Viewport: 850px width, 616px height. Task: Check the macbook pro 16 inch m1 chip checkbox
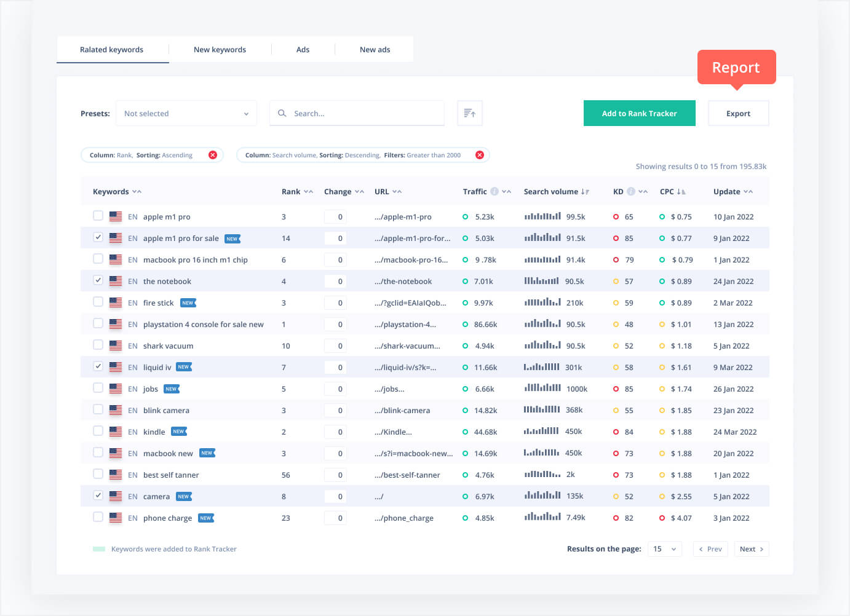98,259
